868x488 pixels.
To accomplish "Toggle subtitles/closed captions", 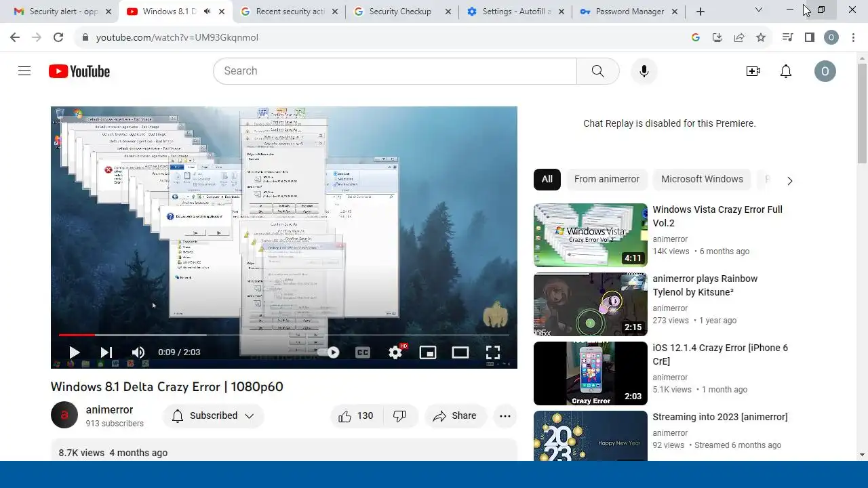I will click(363, 352).
